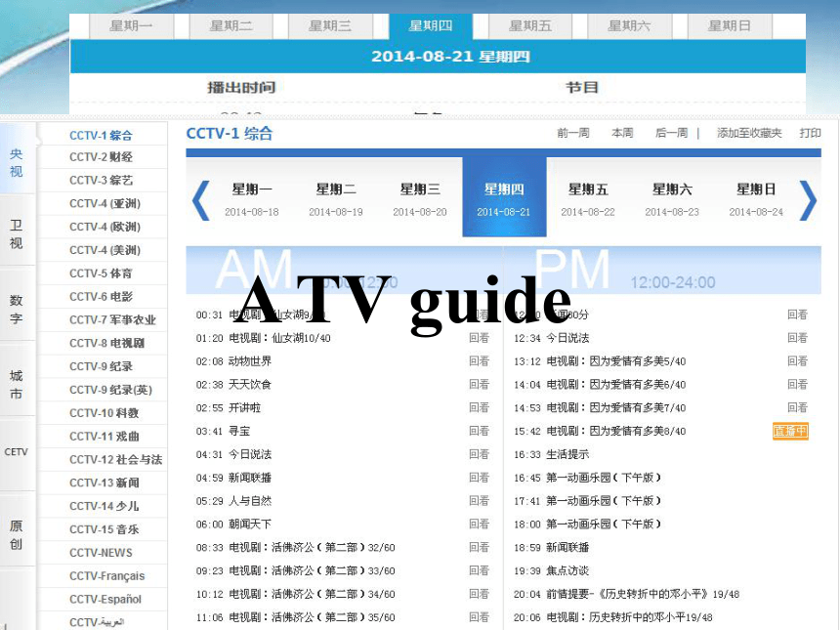Screen dimensions: 840x630
Task: Jump to 本周 schedule
Action: coord(622,133)
